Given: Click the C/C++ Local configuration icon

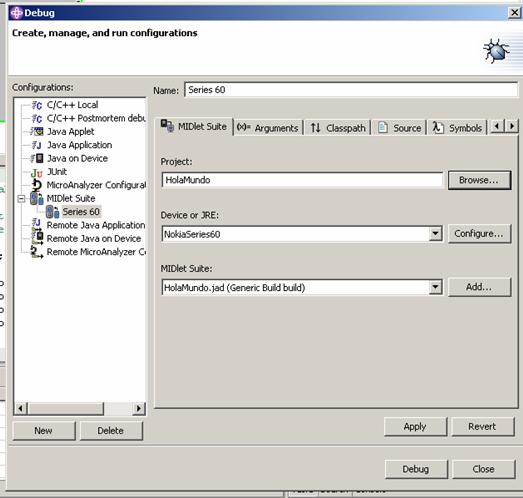Looking at the screenshot, I should (37, 105).
